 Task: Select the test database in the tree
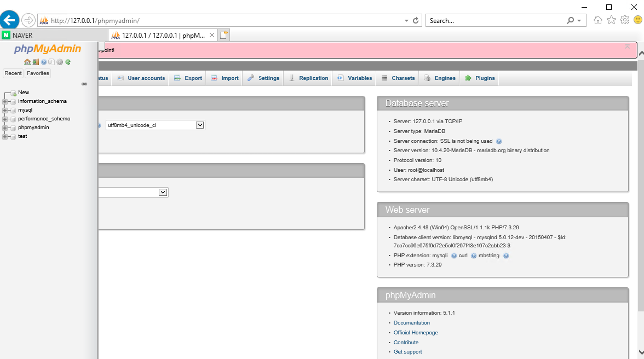[x=22, y=137]
